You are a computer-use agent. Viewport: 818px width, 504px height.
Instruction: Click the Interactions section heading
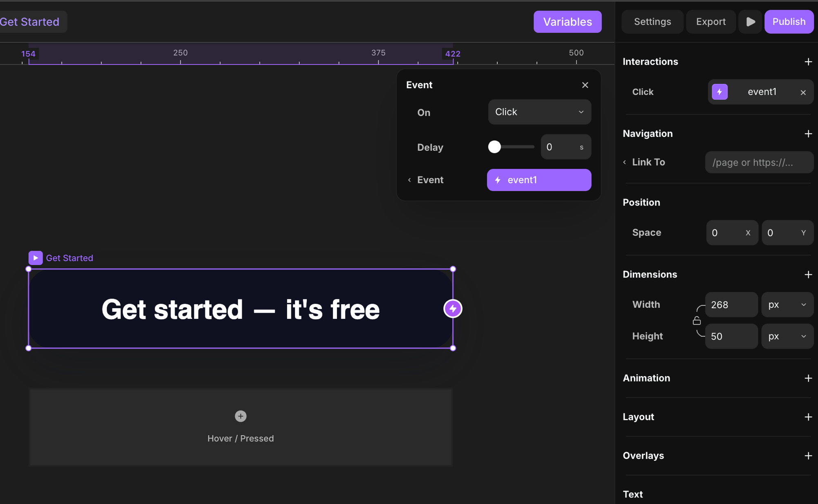click(650, 62)
